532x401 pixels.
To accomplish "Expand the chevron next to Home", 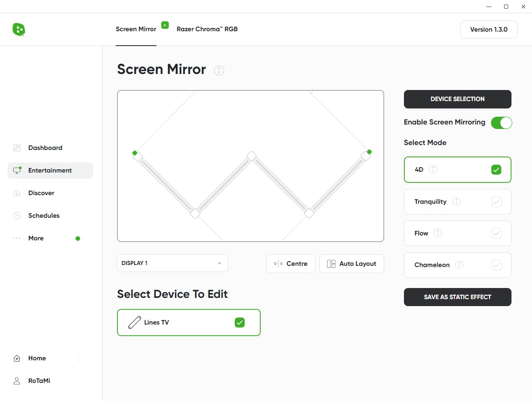I will click(80, 358).
